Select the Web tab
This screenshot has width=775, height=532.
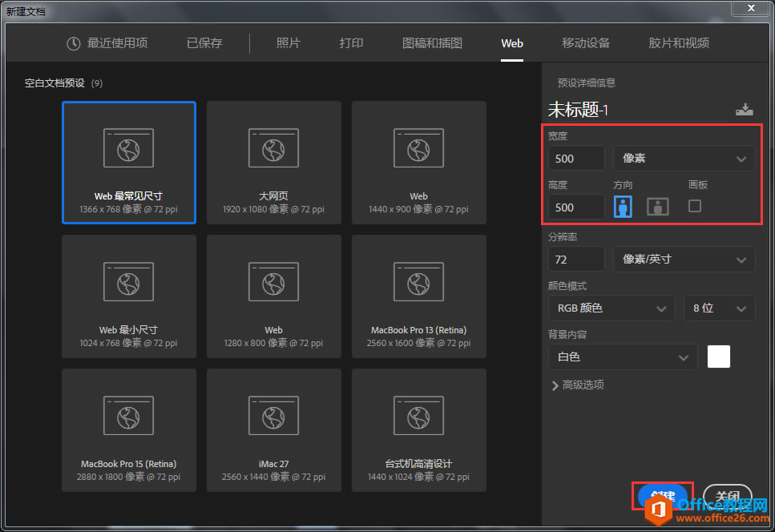[x=512, y=43]
